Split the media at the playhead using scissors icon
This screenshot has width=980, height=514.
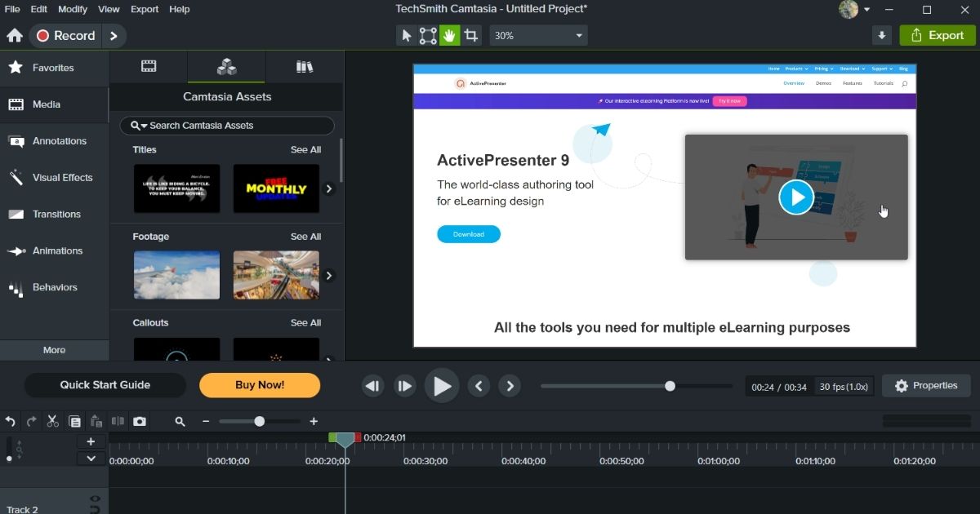click(52, 421)
